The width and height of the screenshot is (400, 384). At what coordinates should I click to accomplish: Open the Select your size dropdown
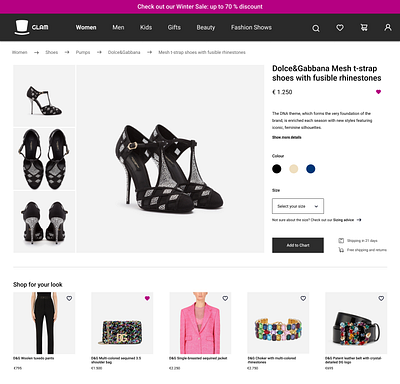click(x=298, y=206)
